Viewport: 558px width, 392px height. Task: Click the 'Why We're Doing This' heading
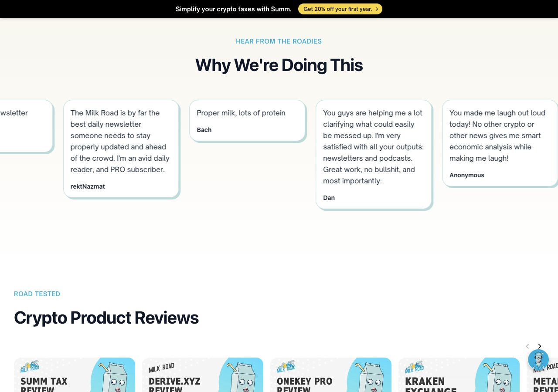pos(279,65)
